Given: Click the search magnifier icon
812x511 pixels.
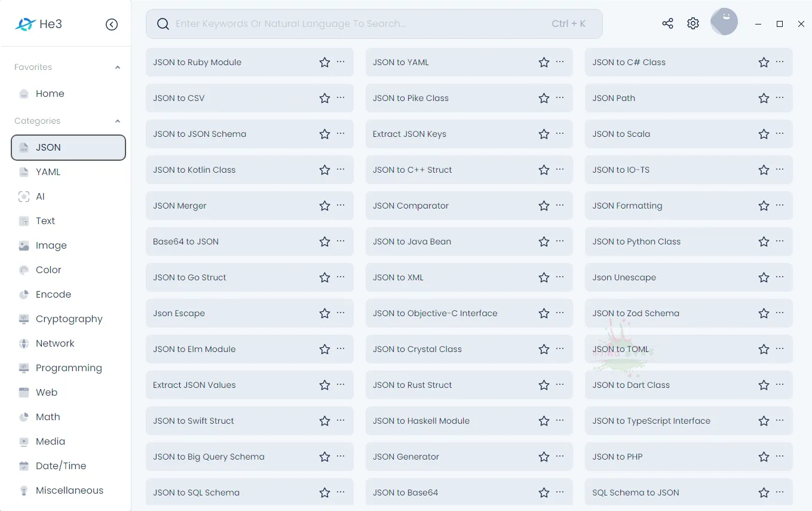Looking at the screenshot, I should [163, 24].
